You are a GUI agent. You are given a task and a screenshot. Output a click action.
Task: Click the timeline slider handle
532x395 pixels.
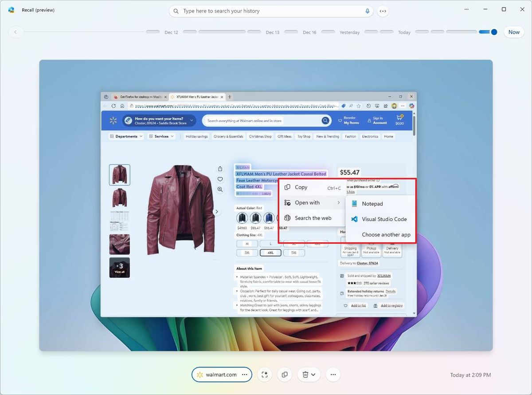[x=494, y=32]
